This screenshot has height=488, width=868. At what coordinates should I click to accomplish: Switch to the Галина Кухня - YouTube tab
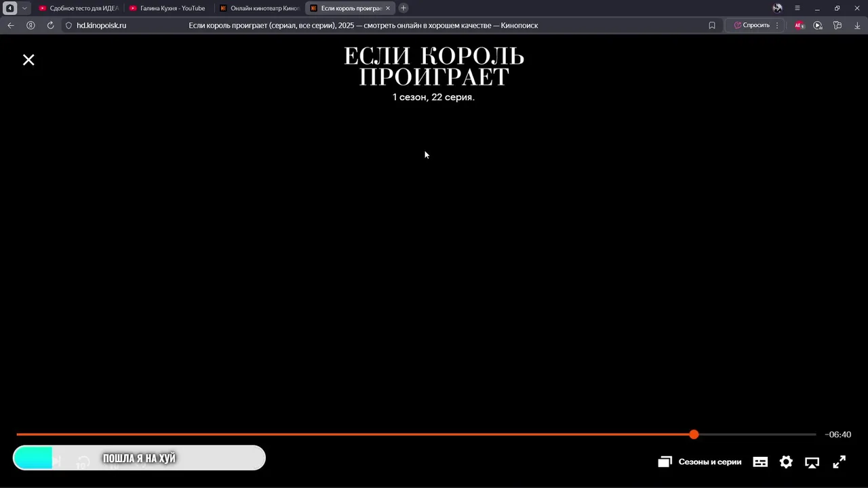point(167,8)
